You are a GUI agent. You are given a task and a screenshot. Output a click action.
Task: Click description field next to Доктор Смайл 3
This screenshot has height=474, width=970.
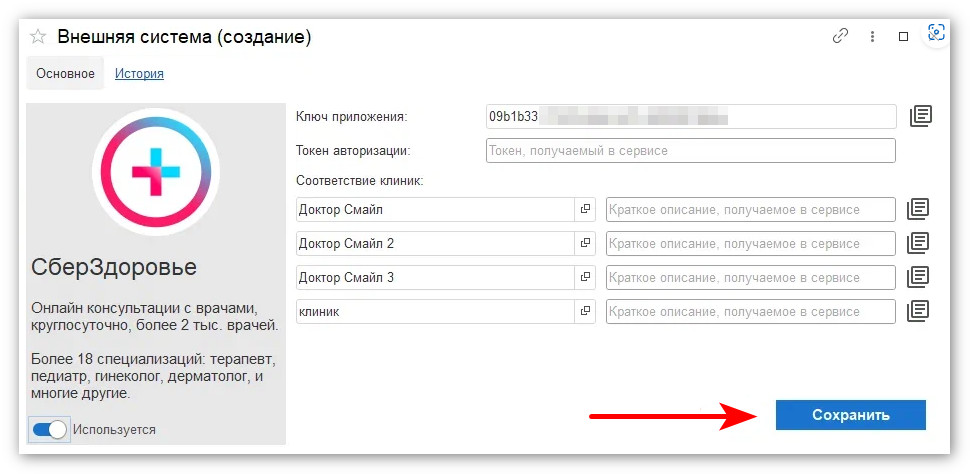point(751,278)
